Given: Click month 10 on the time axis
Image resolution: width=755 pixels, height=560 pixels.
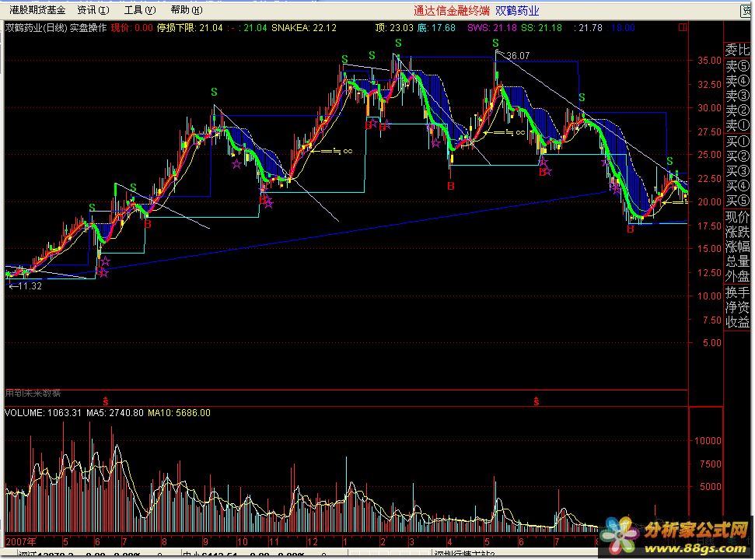Looking at the screenshot, I should click(242, 542).
